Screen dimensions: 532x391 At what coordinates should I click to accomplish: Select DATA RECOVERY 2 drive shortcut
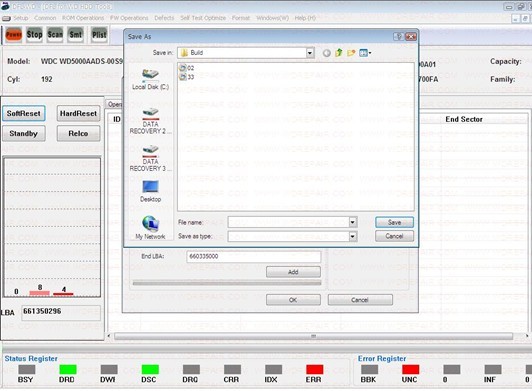point(150,121)
